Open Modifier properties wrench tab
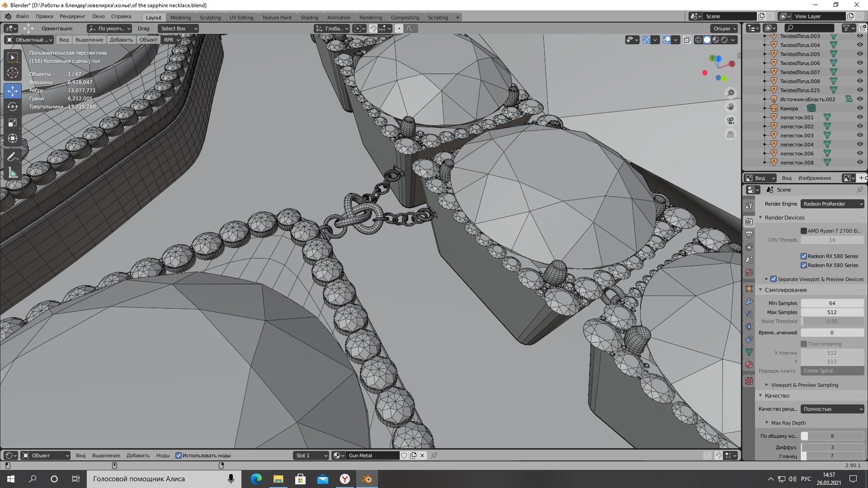 coord(749,301)
